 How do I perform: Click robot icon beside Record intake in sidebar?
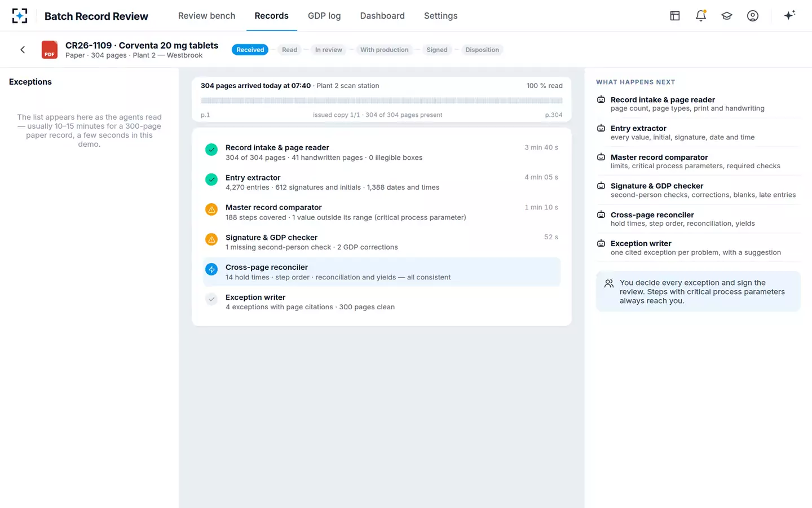point(601,99)
